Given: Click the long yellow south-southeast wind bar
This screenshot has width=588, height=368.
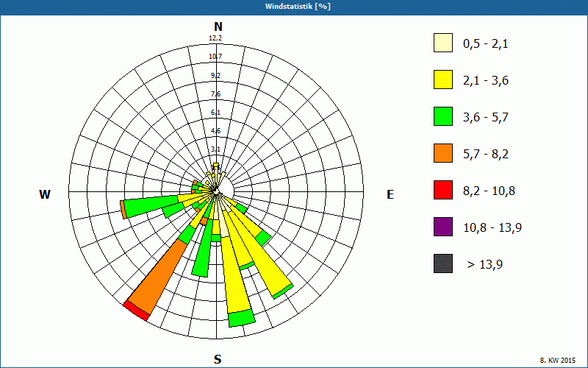Looking at the screenshot, I should click(236, 276).
